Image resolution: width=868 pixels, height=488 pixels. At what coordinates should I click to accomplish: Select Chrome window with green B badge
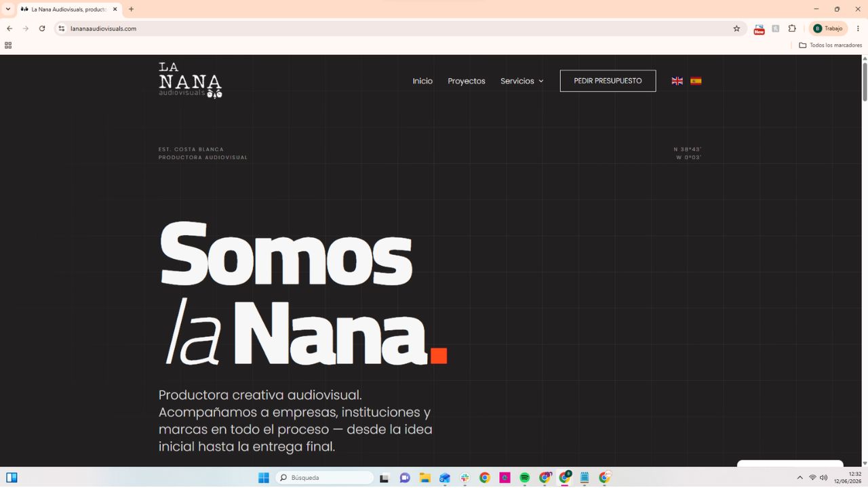coord(565,478)
